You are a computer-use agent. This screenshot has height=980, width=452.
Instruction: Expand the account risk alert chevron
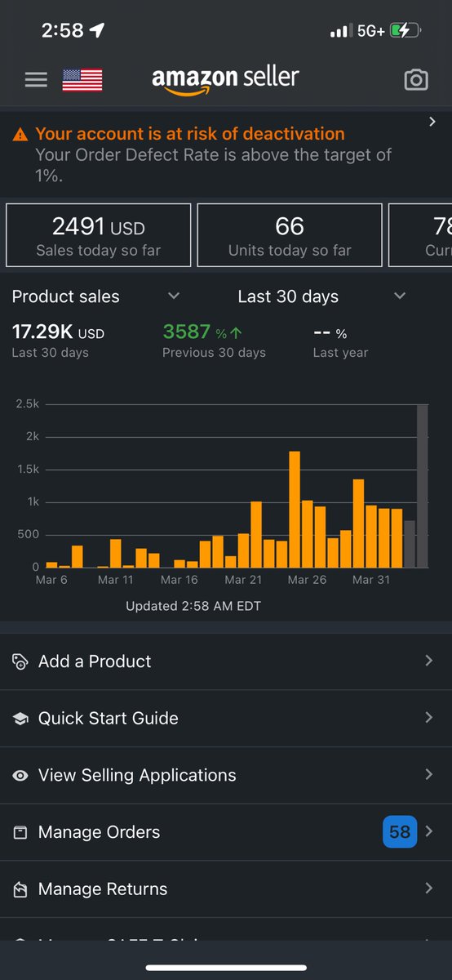[x=432, y=122]
